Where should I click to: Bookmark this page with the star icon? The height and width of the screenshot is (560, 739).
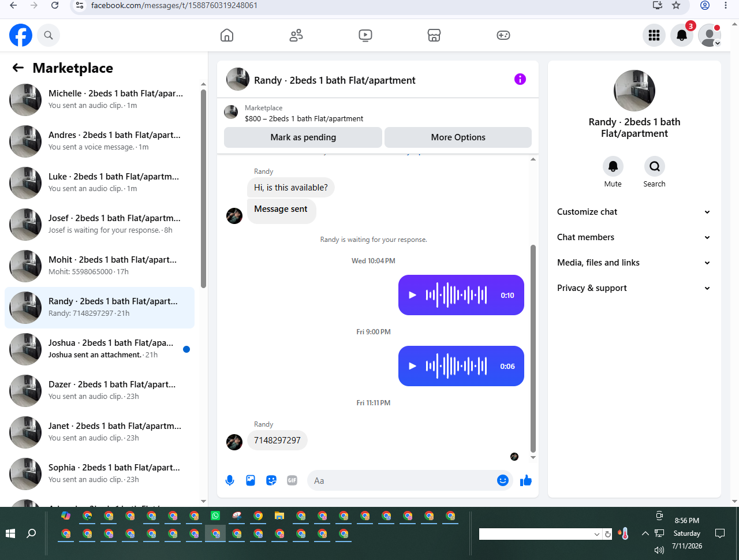(676, 5)
